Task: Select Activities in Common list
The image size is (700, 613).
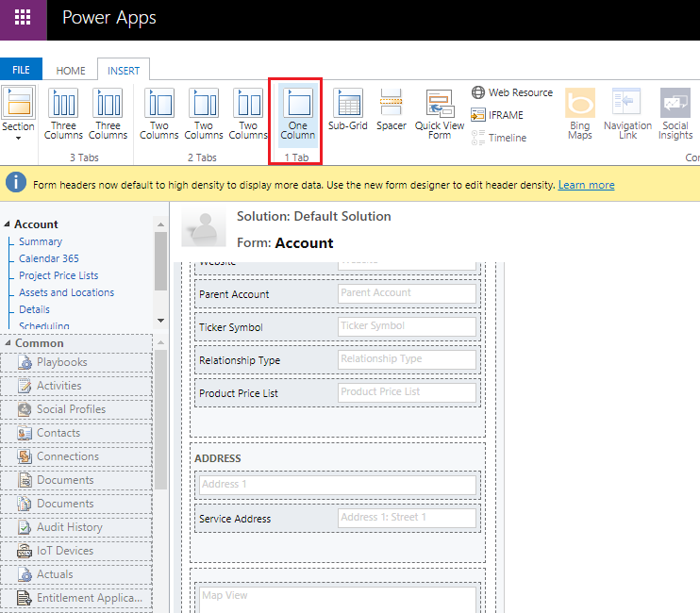Action: click(76, 386)
